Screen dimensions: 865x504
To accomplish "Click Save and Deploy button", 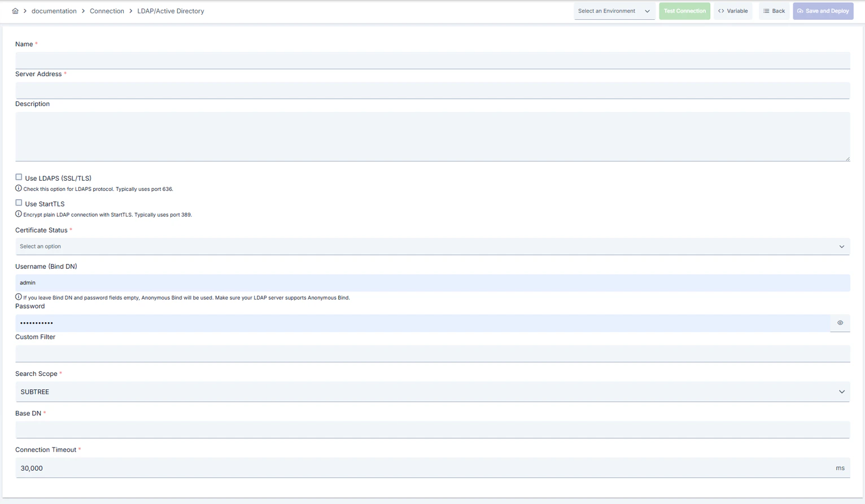I will coord(823,11).
